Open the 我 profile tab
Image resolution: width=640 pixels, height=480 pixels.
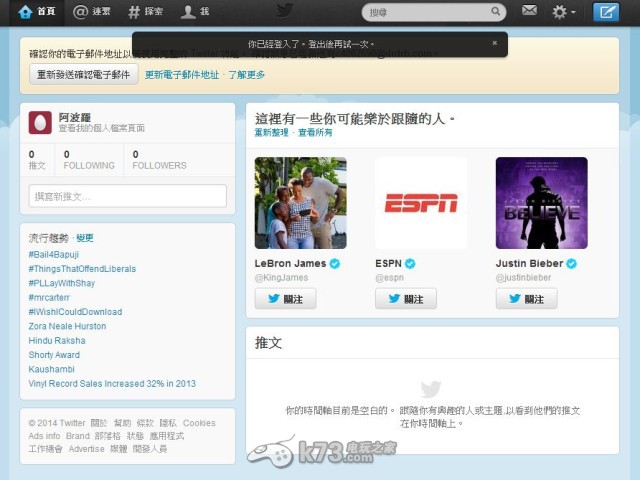coord(195,12)
